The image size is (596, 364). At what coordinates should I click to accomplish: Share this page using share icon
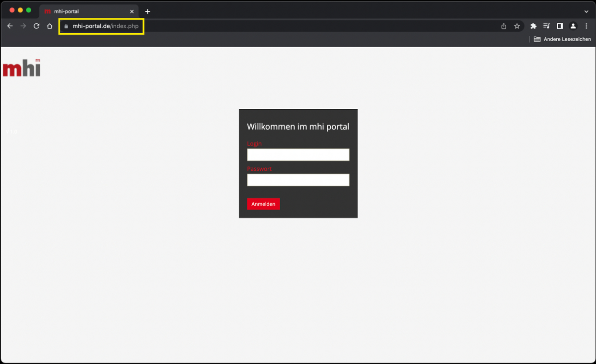coord(504,26)
